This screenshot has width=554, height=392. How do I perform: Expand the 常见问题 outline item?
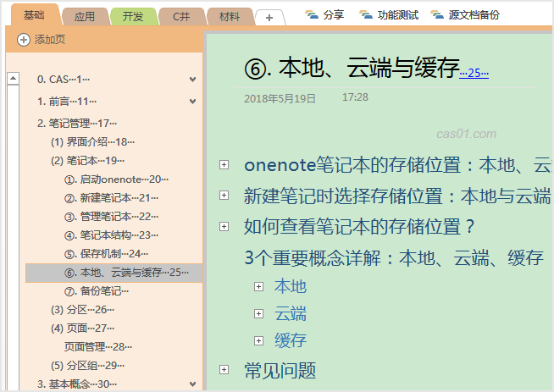pos(224,369)
